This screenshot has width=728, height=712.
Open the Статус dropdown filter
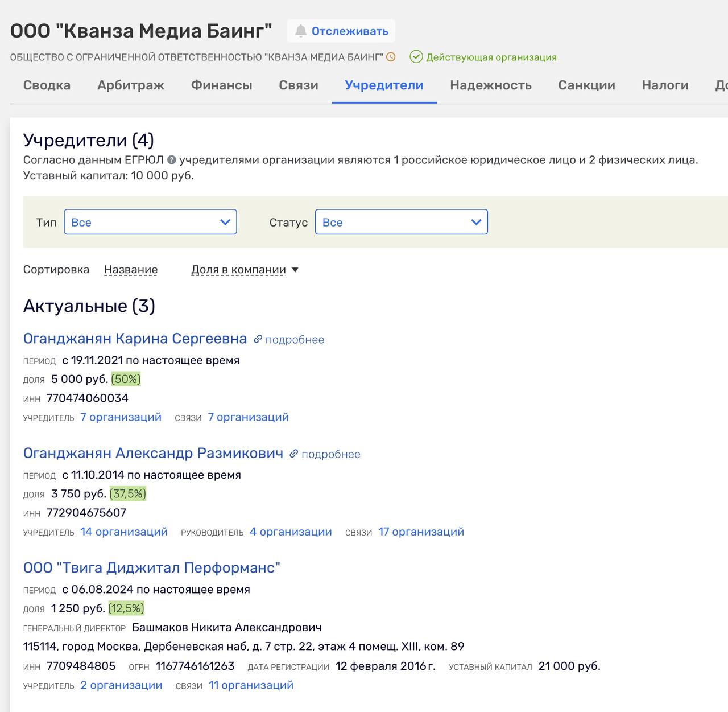pyautogui.click(x=401, y=222)
